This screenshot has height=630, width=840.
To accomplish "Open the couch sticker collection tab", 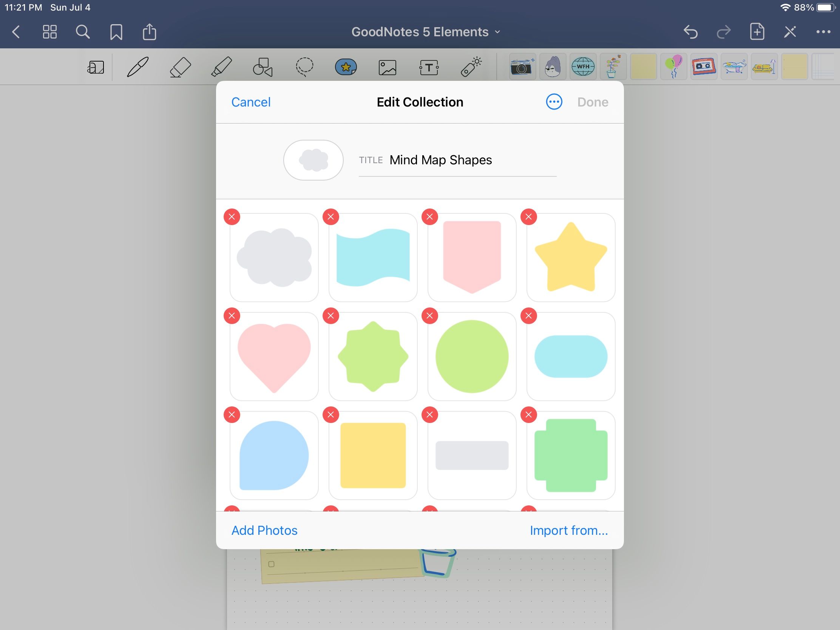I will tap(764, 66).
